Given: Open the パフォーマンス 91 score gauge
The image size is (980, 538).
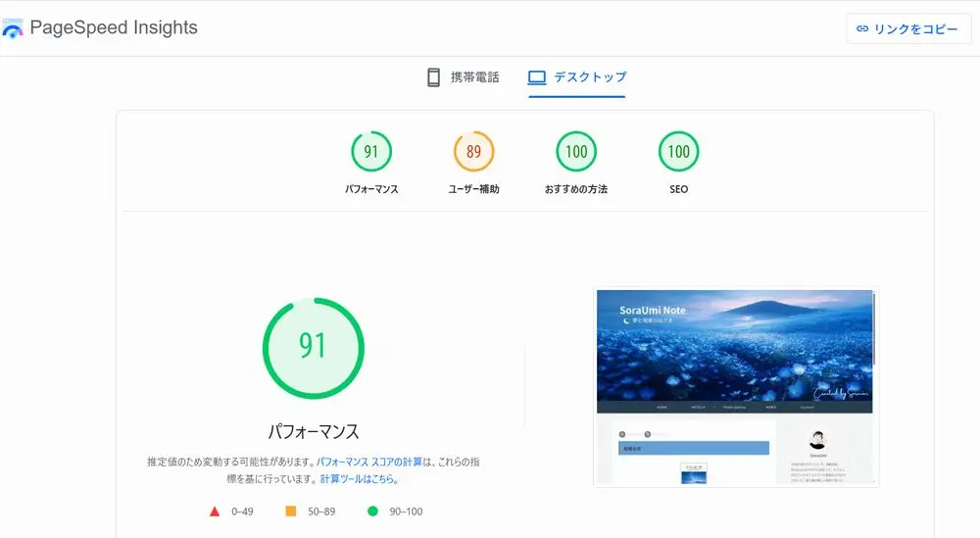Looking at the screenshot, I should (x=371, y=151).
